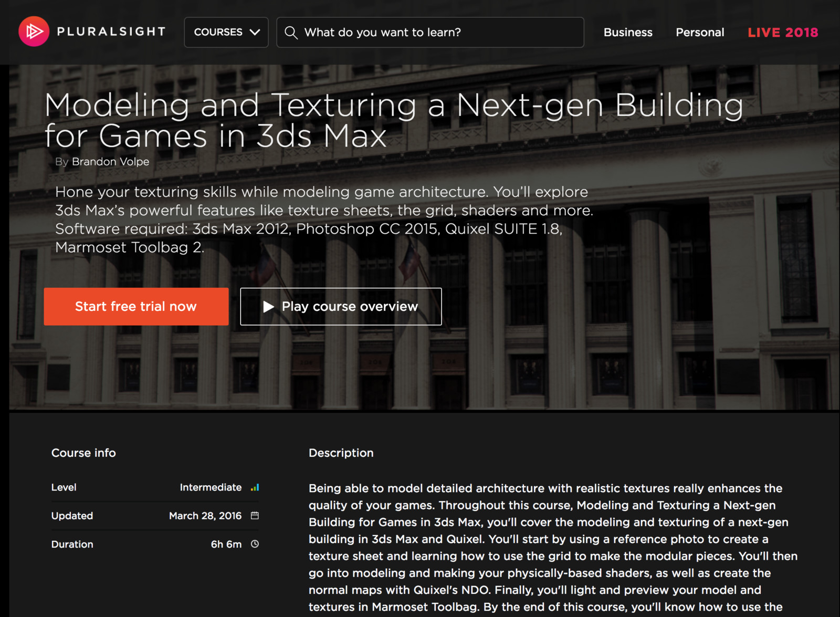Viewport: 840px width, 617px height.
Task: Click the course title heading text
Action: pyautogui.click(x=394, y=120)
